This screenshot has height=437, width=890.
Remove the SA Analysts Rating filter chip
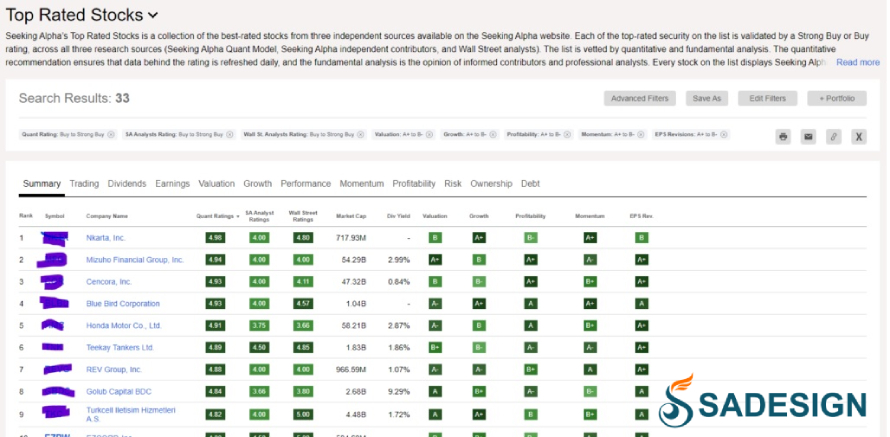(x=229, y=135)
